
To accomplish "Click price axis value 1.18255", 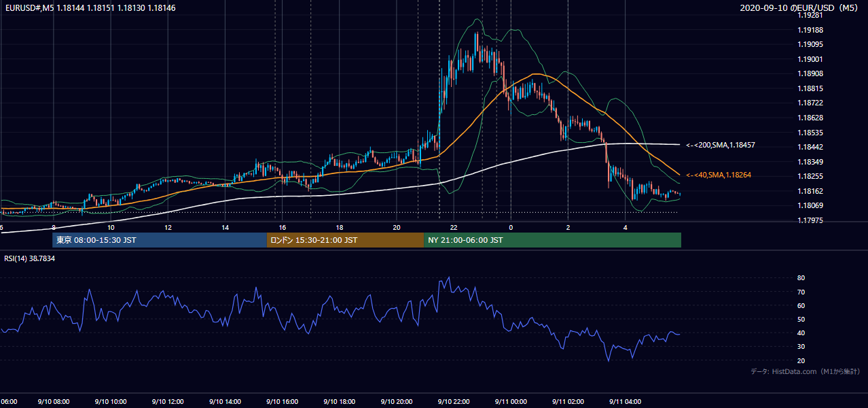I will click(x=811, y=176).
